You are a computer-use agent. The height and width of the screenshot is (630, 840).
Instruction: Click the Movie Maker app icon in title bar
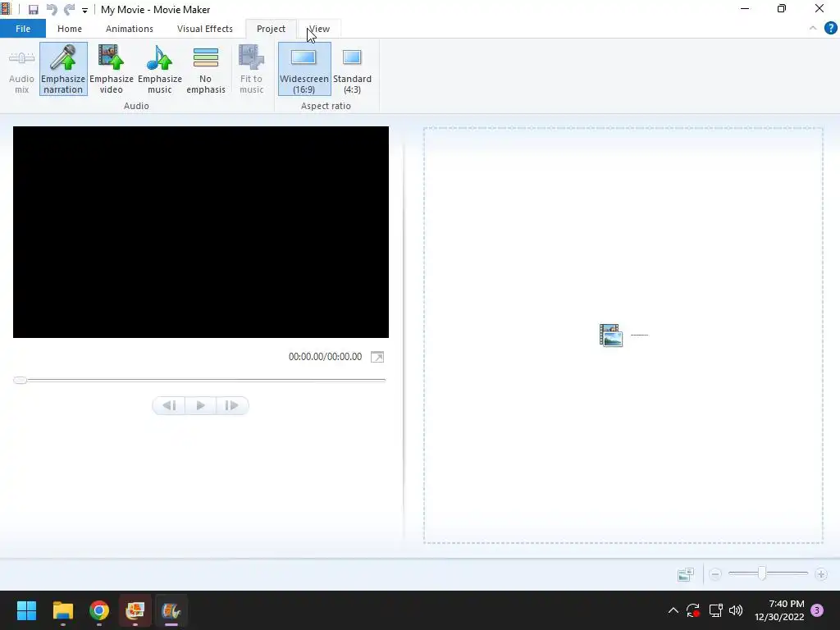click(x=6, y=9)
